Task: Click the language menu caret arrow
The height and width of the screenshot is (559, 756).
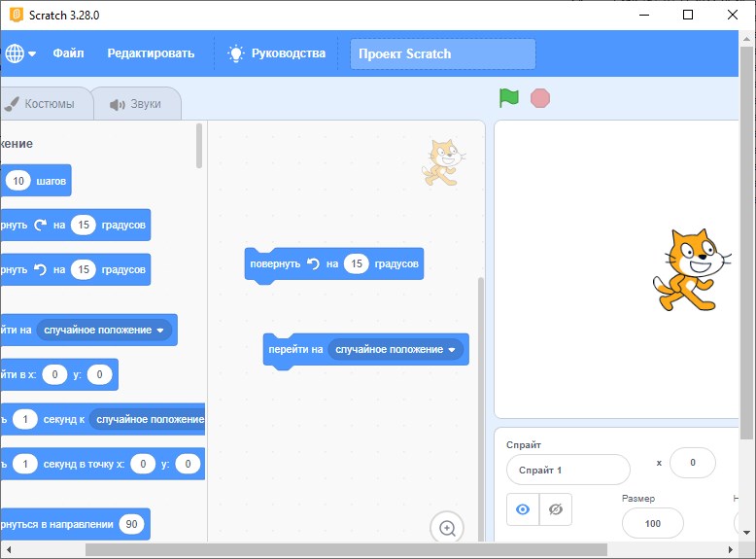Action: coord(32,53)
